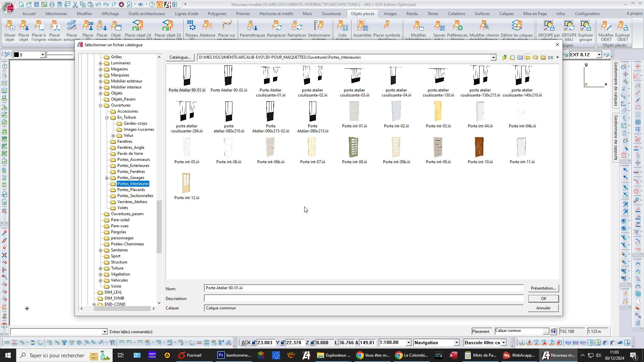Toggle the Y coordinate lock
This screenshot has width=644, height=362.
click(x=283, y=343)
